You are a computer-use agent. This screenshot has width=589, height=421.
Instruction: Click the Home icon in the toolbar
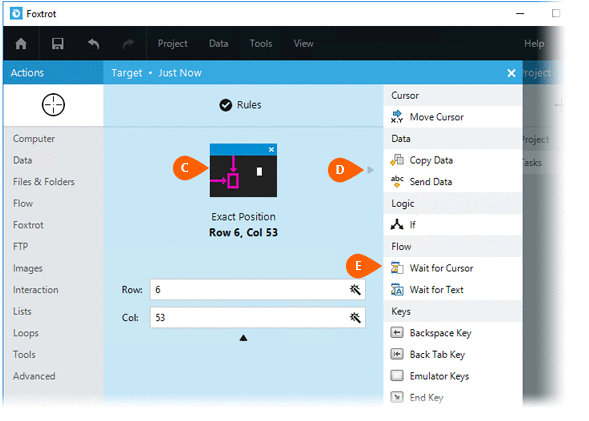[21, 44]
